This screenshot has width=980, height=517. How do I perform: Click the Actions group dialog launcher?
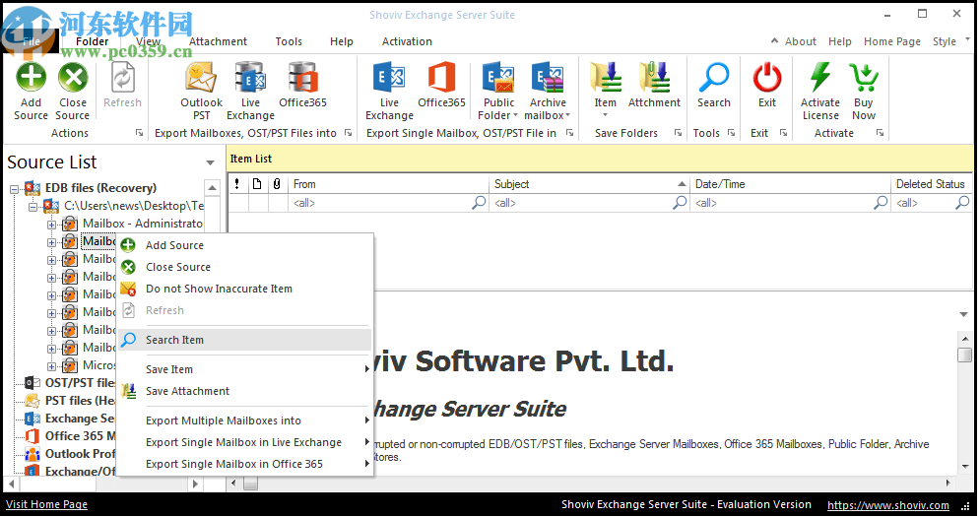coord(140,133)
